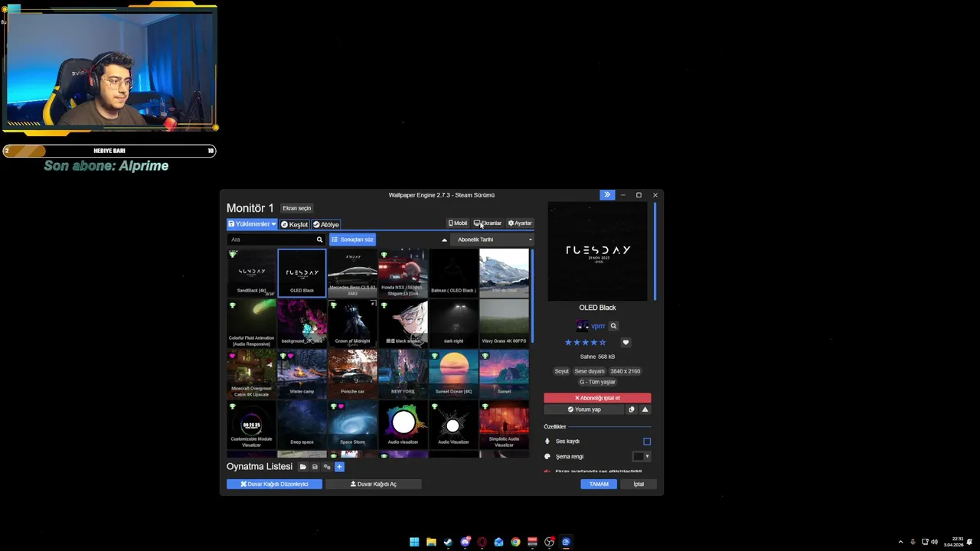Image resolution: width=980 pixels, height=551 pixels.
Task: Toggle the Ses kaydı checkbox
Action: (647, 442)
